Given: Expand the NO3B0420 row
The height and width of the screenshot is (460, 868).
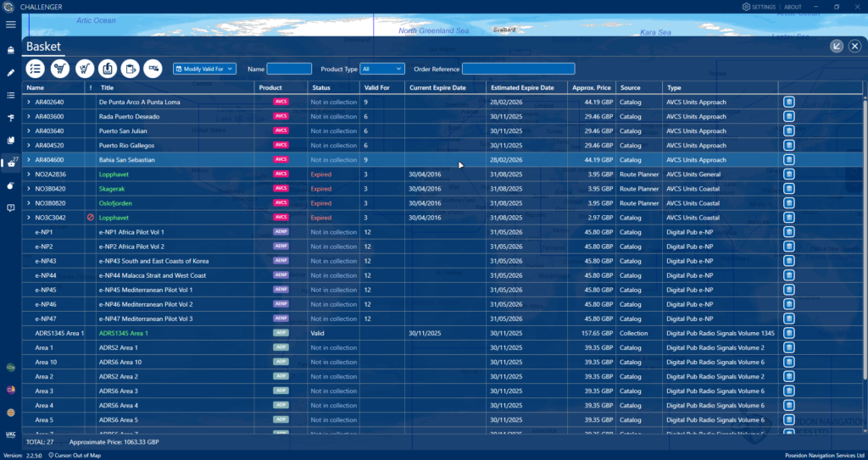Looking at the screenshot, I should coord(29,189).
